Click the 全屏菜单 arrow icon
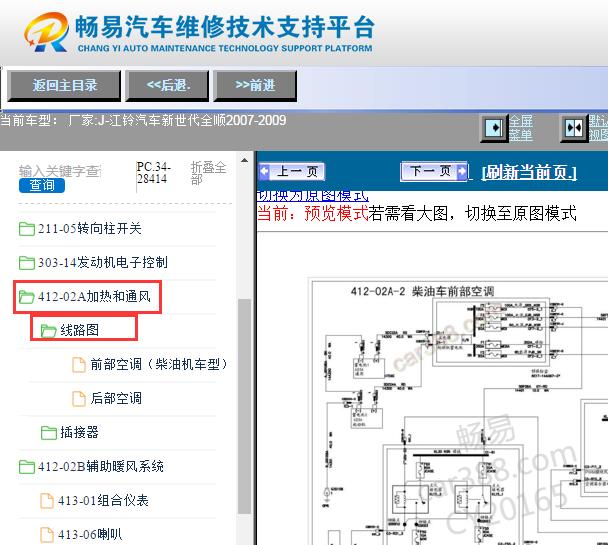This screenshot has height=545, width=608. point(494,128)
